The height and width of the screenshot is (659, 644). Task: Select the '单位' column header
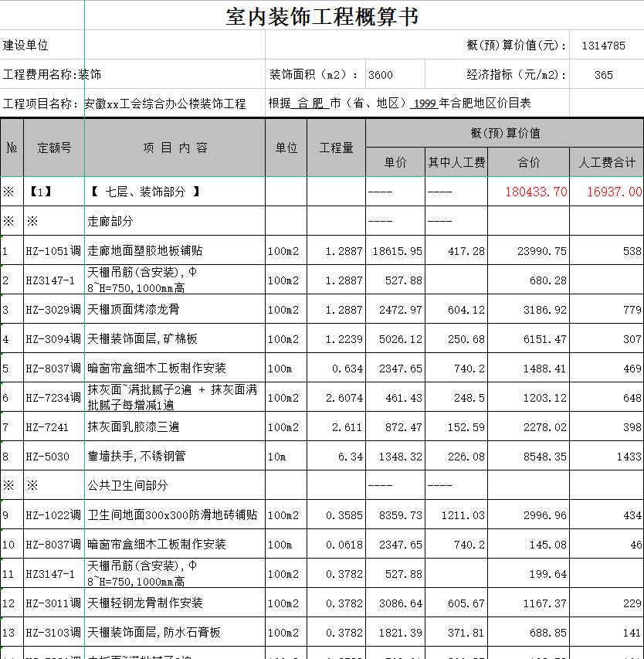click(286, 148)
